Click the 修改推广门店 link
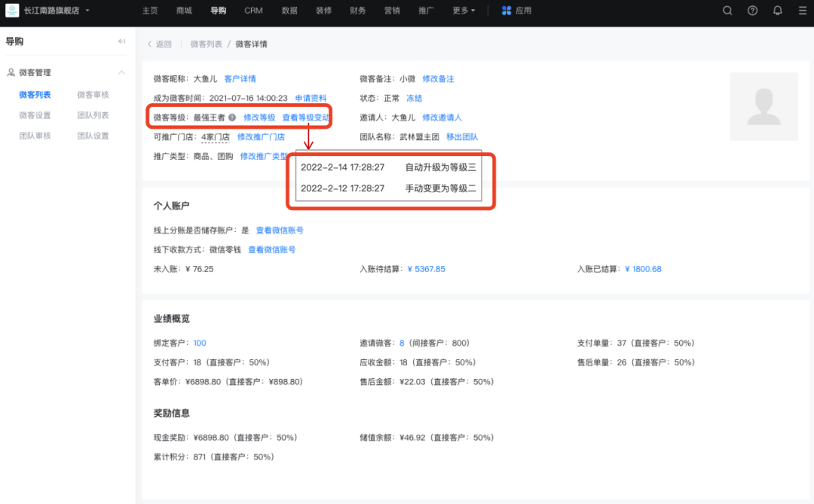The image size is (814, 504). [x=261, y=137]
